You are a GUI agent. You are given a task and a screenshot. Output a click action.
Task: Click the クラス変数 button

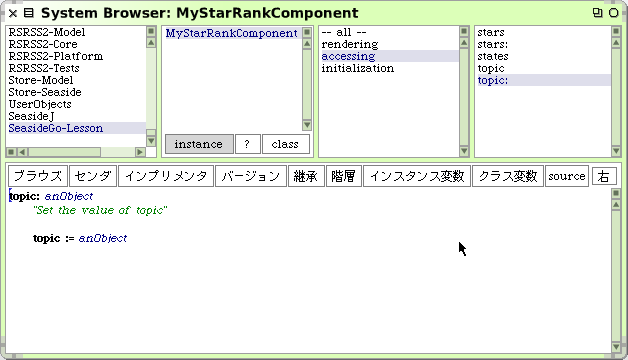tap(508, 176)
